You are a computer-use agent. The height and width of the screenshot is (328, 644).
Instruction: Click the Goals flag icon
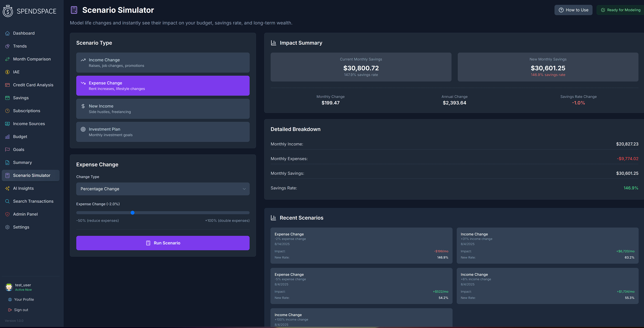click(x=8, y=149)
